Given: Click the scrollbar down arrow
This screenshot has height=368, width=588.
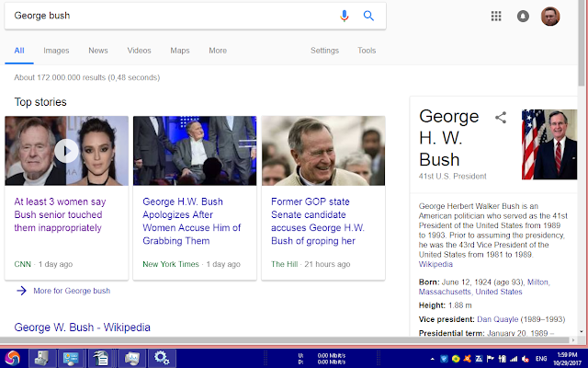Looking at the screenshot, I should point(582,331).
